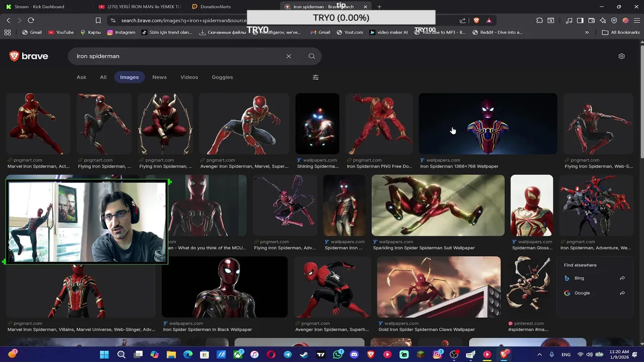Open Sparkling Iron Spider Spiderman Suit Wallpaper image

click(x=438, y=205)
